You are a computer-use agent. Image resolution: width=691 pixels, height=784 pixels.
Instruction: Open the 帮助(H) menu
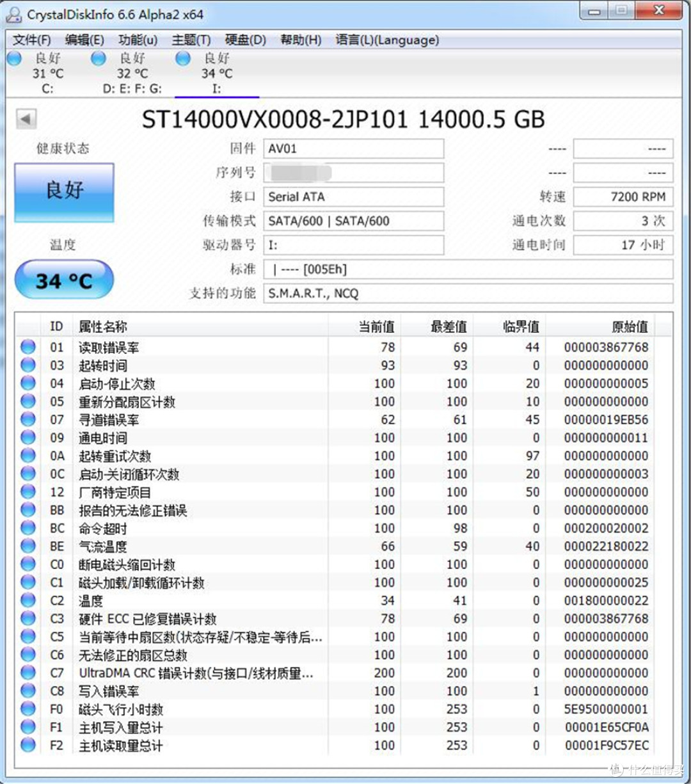coord(301,40)
